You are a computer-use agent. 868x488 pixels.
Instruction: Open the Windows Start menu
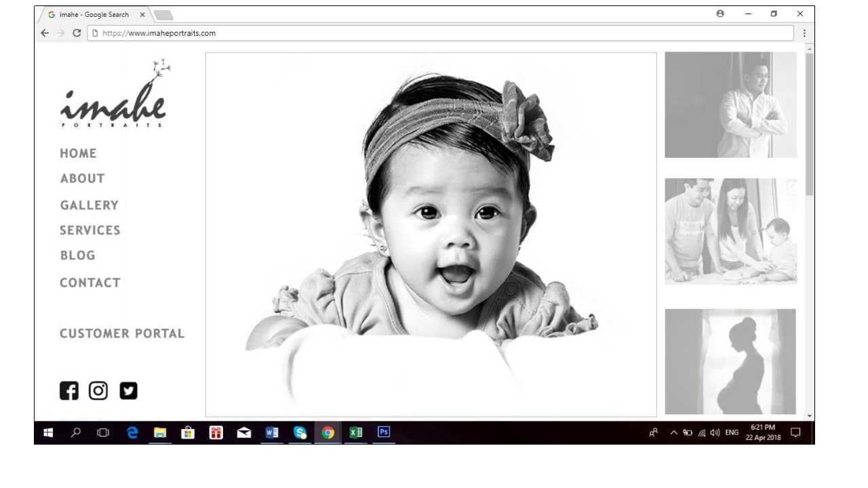pyautogui.click(x=47, y=432)
